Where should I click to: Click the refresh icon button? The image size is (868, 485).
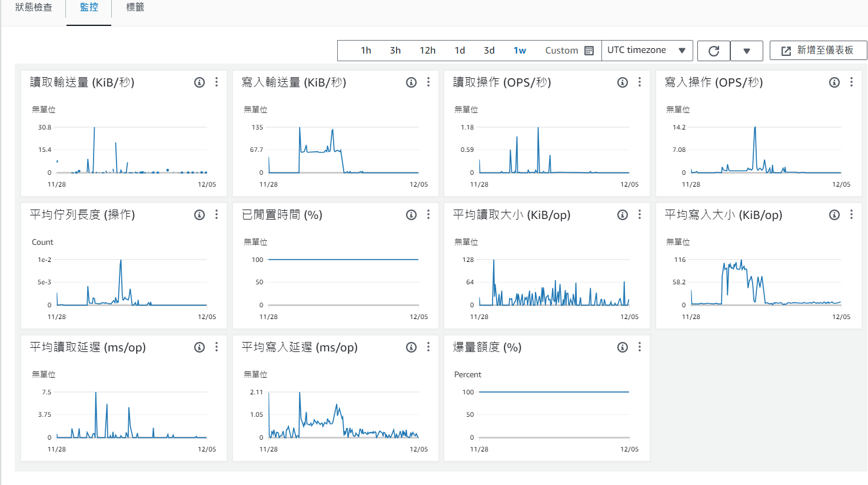coord(714,51)
